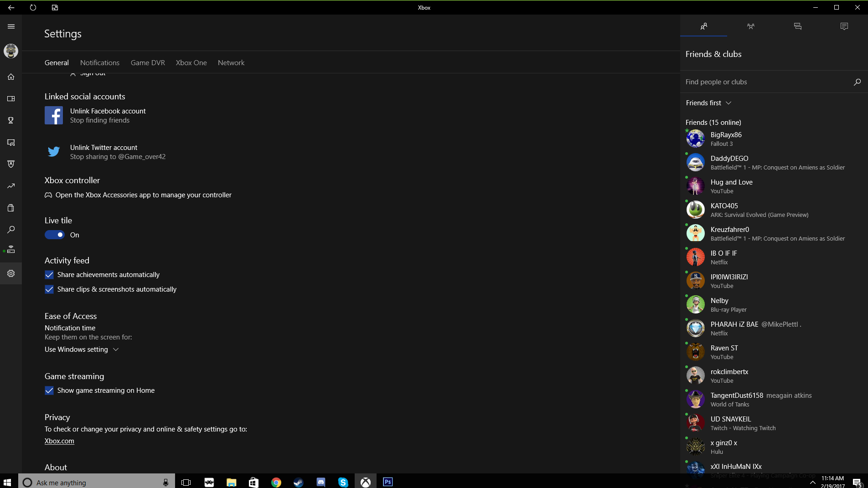Screen dimensions: 868x488
Task: Uncheck Share achievements automatically
Action: pos(49,275)
